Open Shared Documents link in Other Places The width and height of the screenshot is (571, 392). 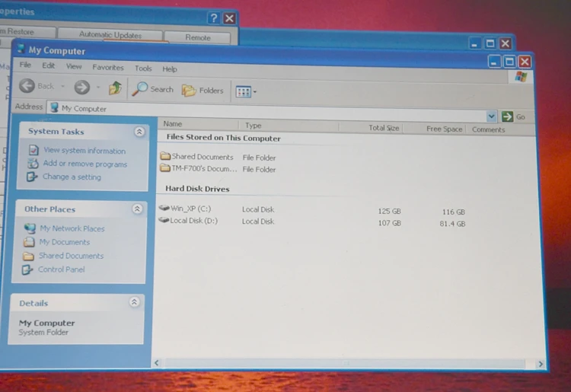pos(71,256)
